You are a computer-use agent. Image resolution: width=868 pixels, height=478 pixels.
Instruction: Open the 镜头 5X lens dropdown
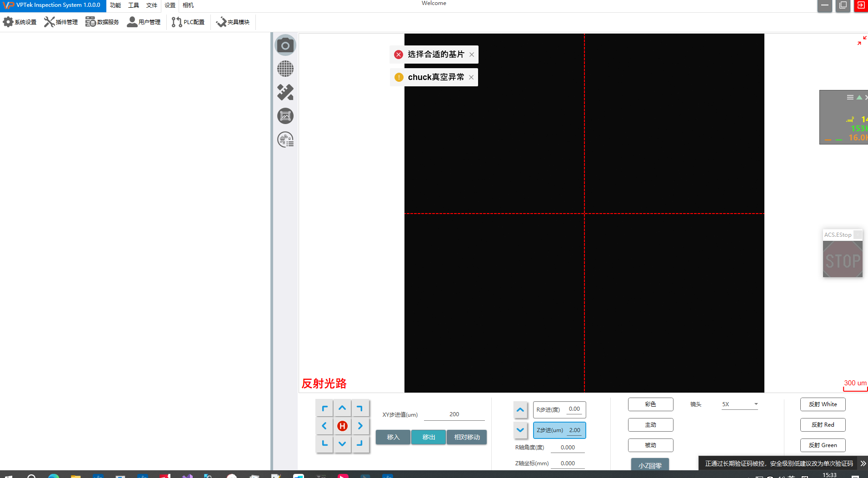coord(739,404)
